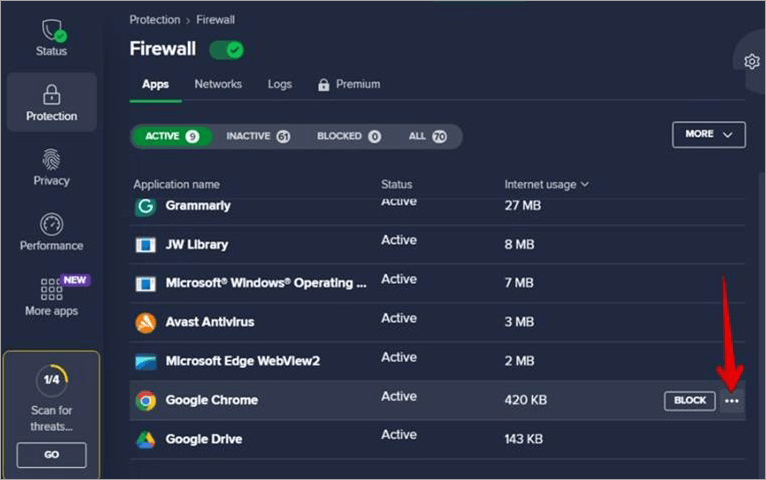Block Google Chrome with Block button
Viewport: 766px width, 480px height.
[689, 401]
